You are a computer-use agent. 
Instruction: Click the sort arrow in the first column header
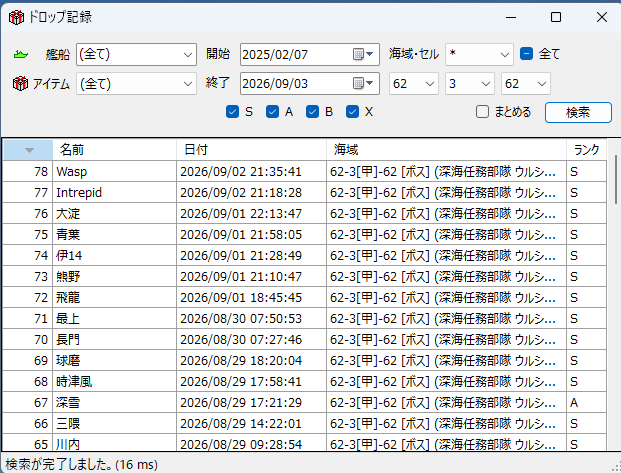point(29,150)
